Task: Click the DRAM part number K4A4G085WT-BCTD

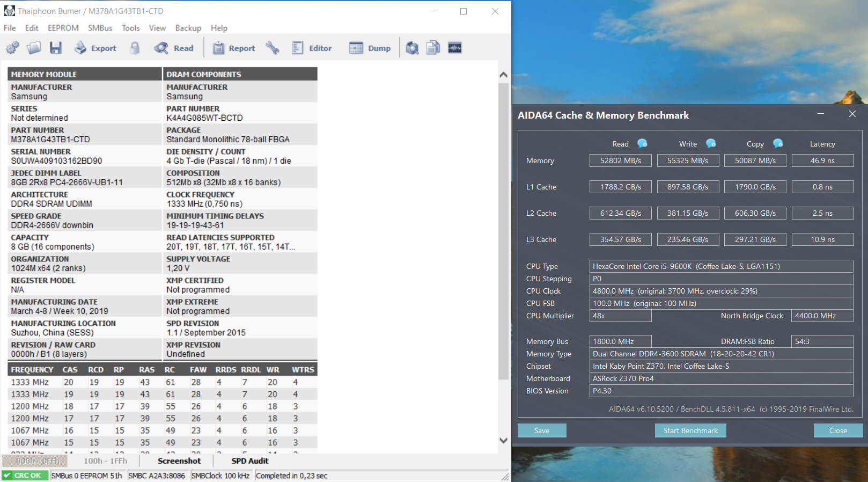Action: click(x=204, y=118)
